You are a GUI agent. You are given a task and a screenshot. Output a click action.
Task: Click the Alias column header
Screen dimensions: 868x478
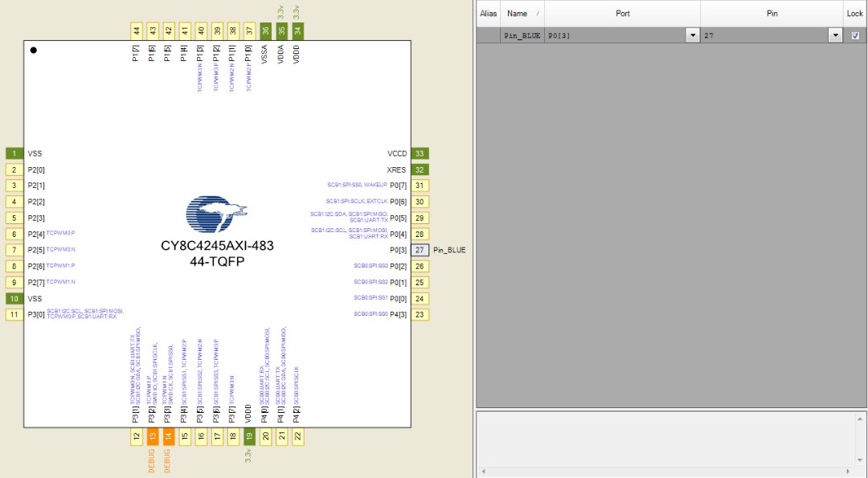[x=488, y=14]
